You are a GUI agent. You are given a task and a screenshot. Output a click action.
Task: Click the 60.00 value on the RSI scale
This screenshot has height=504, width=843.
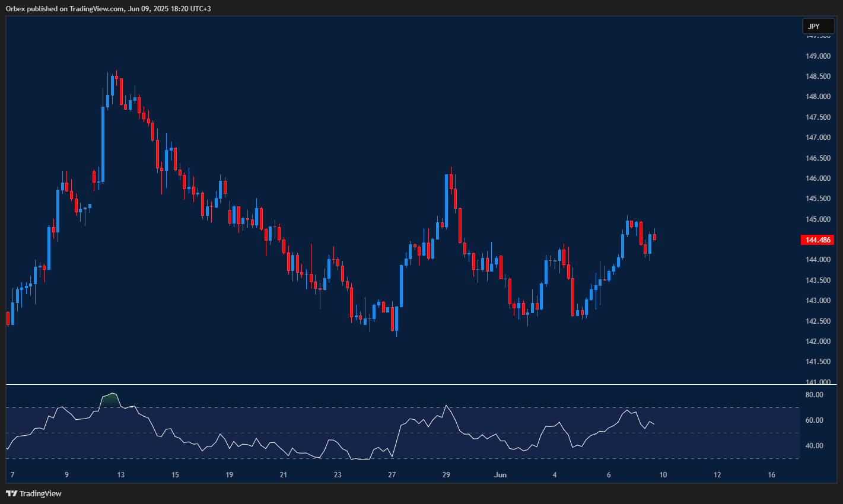click(815, 421)
